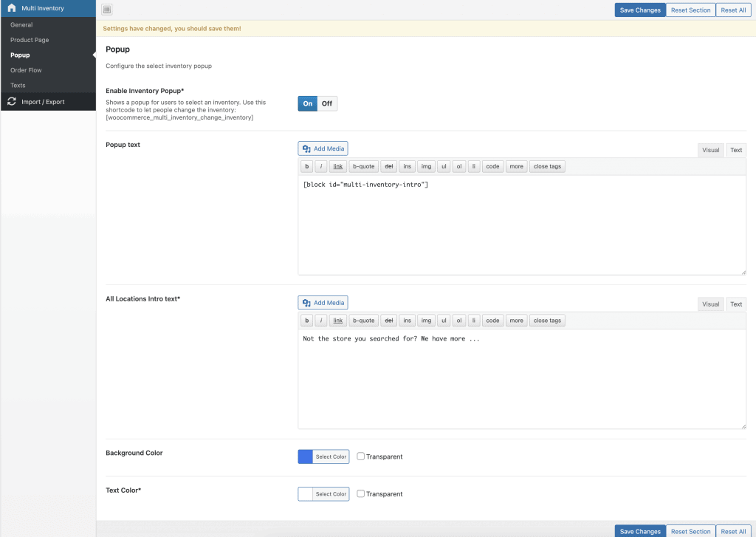
Task: Click the All Locations Intro editor resize handle
Action: click(743, 426)
